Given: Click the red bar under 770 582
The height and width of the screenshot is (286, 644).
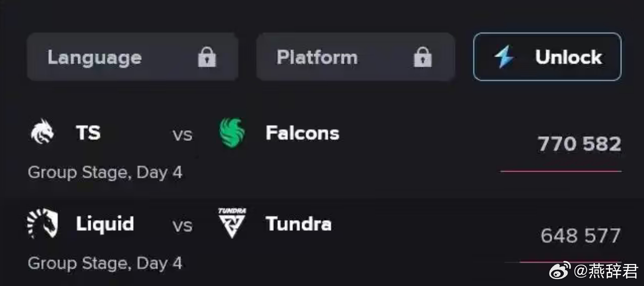Looking at the screenshot, I should 561,171.
